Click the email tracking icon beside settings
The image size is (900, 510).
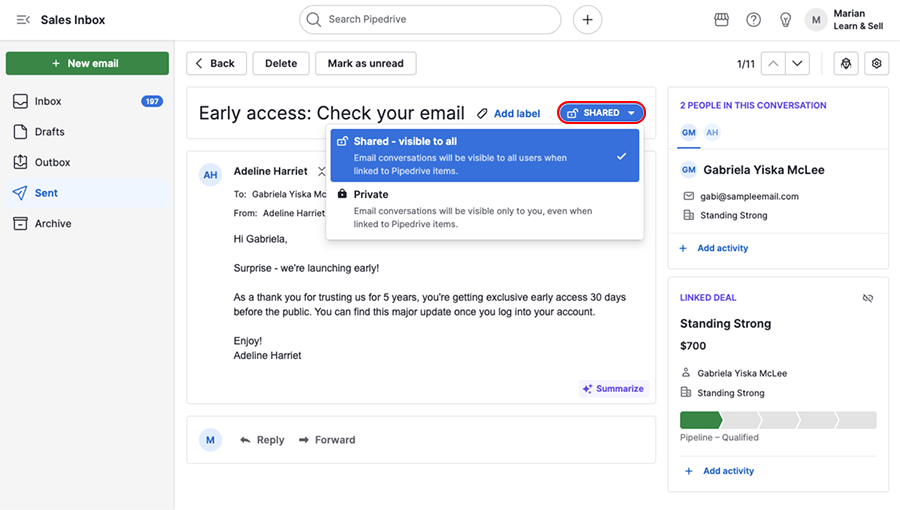pyautogui.click(x=846, y=63)
